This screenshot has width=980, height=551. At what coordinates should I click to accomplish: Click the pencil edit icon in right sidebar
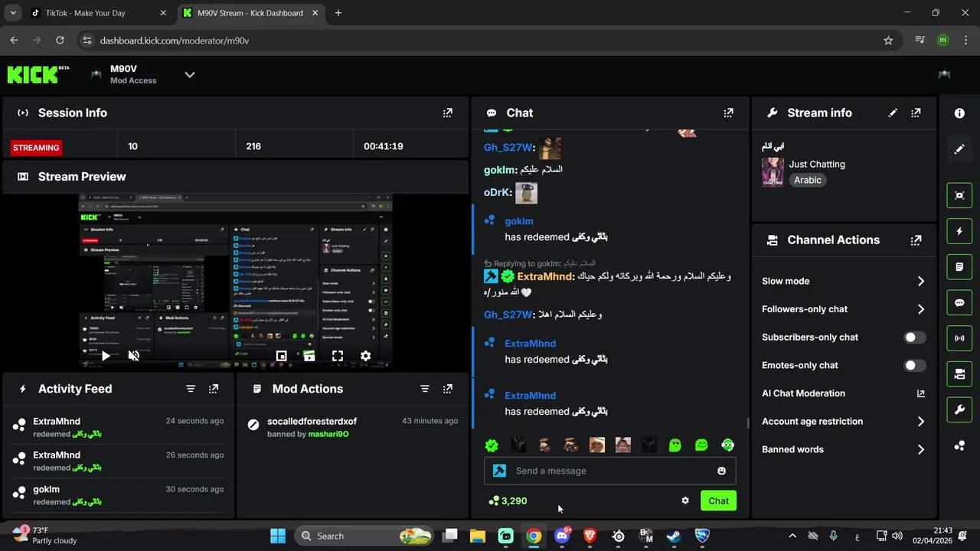point(959,149)
